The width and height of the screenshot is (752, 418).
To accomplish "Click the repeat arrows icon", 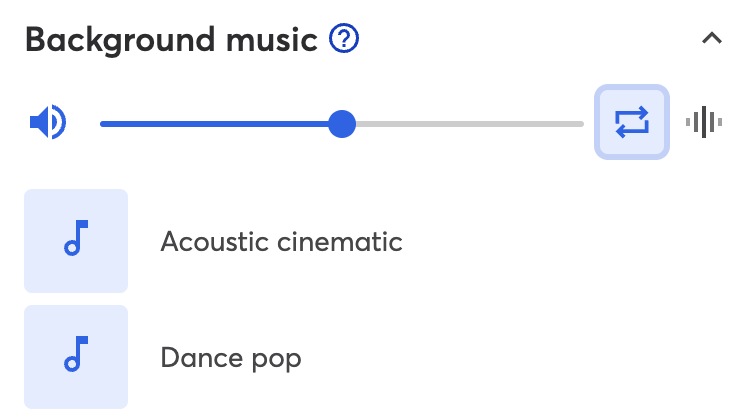I will [x=632, y=122].
